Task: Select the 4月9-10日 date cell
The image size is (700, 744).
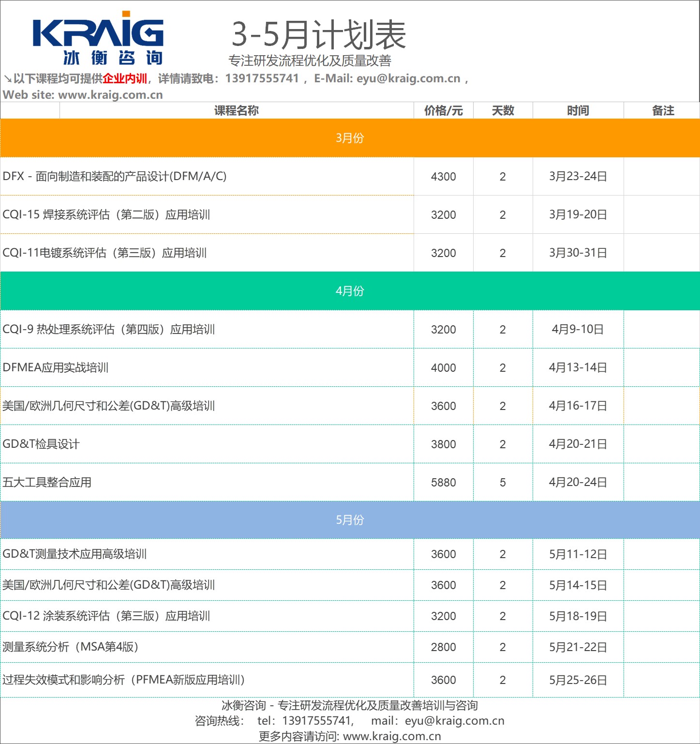Action: 578,330
